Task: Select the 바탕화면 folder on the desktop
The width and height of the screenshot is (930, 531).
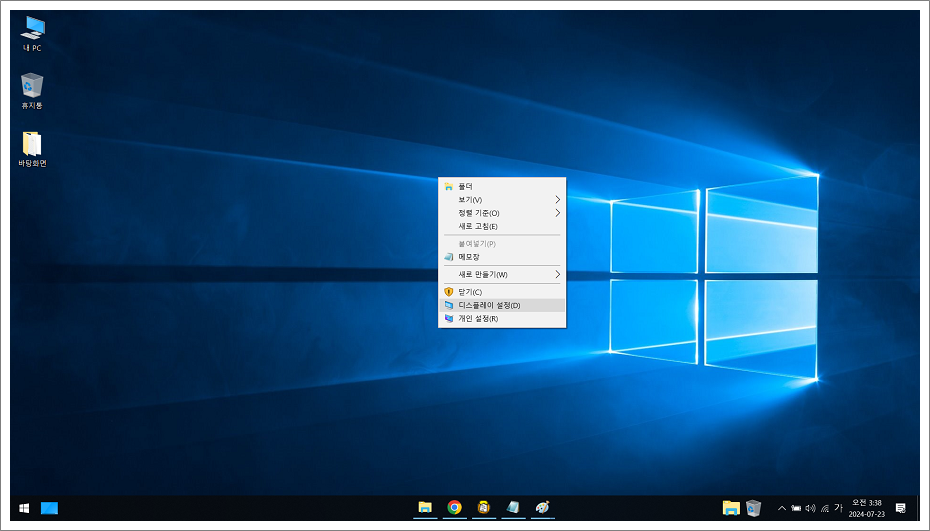Action: point(32,149)
